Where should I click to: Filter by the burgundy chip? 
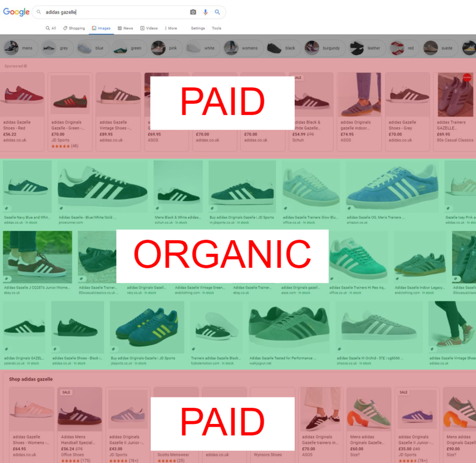[325, 48]
